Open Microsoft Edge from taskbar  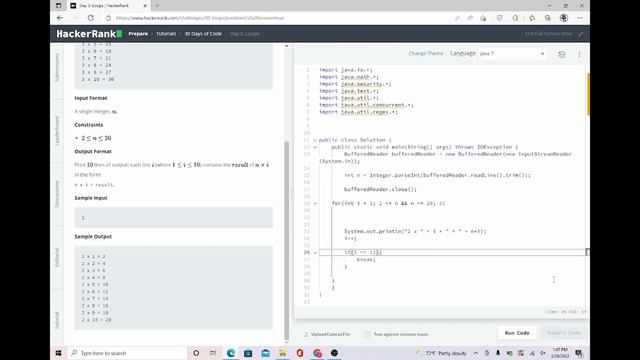pyautogui.click(x=231, y=353)
